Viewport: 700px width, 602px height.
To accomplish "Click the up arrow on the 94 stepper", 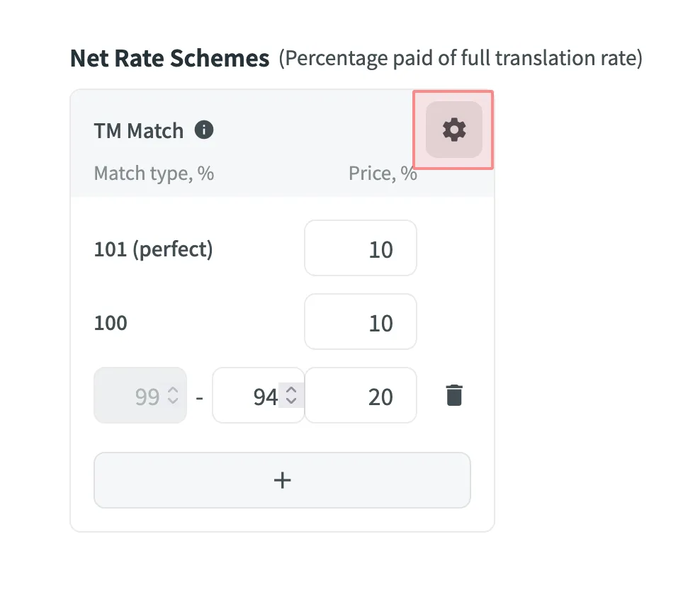I will click(x=290, y=390).
